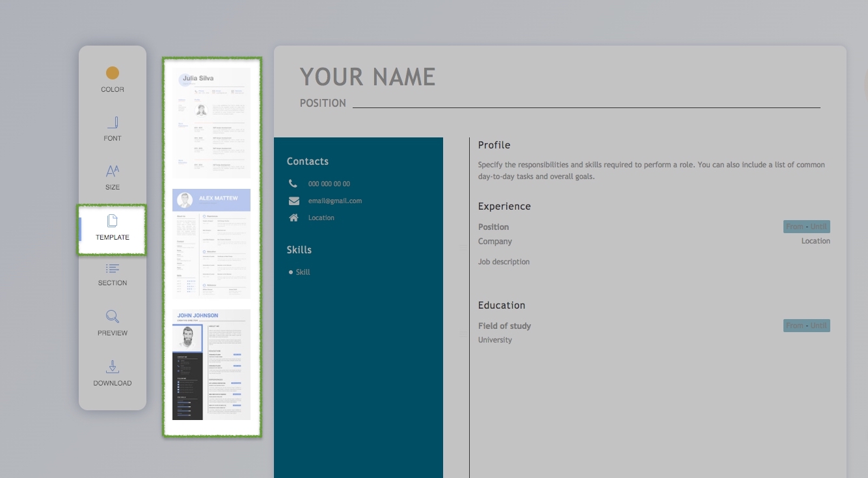
Task: Open From - Until date in Education
Action: pos(807,326)
